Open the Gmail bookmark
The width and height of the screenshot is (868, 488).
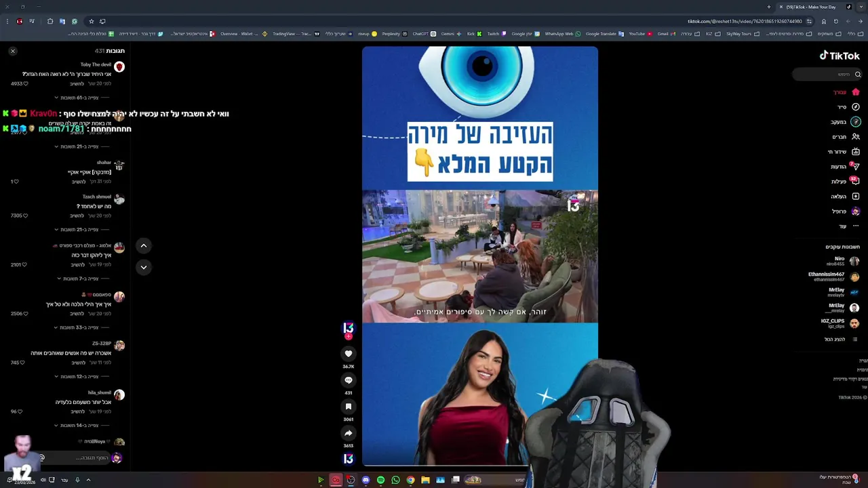pyautogui.click(x=667, y=34)
